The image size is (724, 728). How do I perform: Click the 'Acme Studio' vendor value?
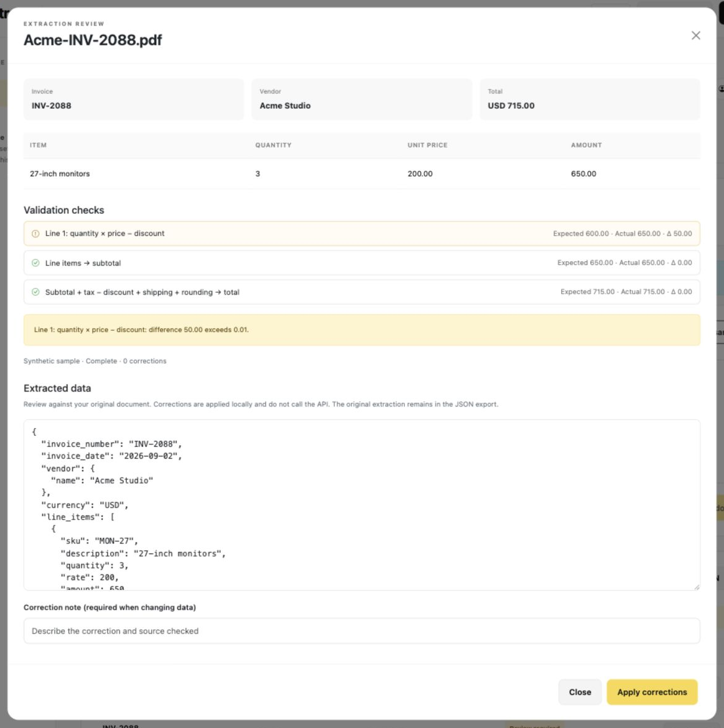pos(285,106)
